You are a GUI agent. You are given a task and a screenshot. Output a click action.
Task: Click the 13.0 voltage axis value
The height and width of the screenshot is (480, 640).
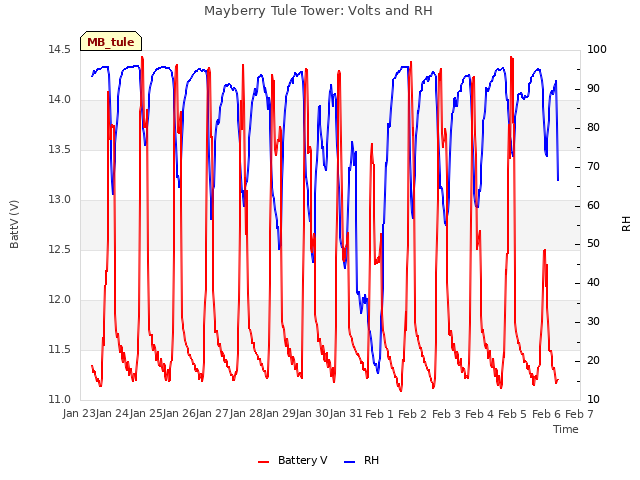tap(59, 200)
